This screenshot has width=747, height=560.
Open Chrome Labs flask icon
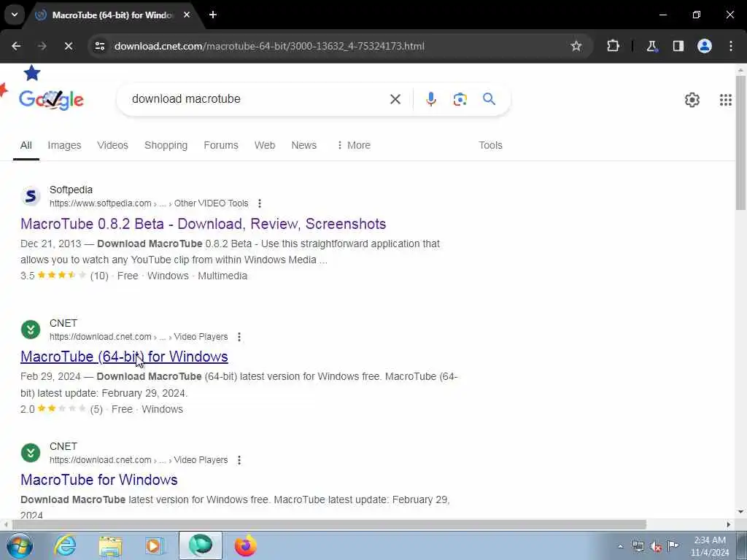click(x=651, y=46)
